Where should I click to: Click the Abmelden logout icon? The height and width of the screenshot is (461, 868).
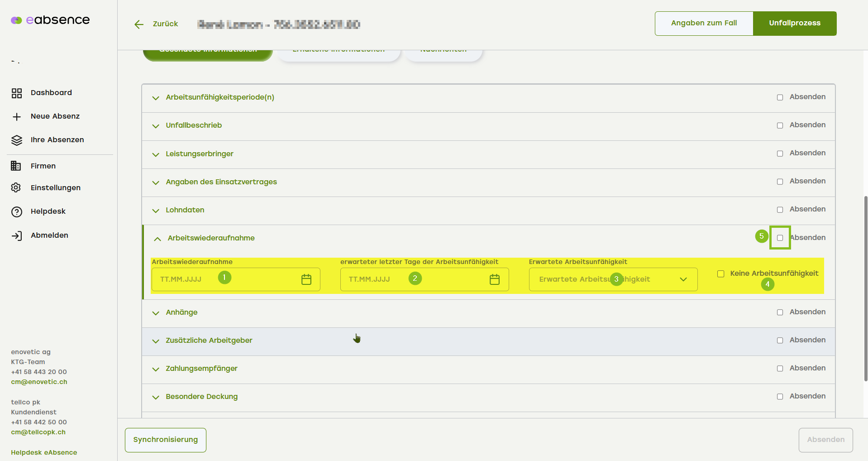(x=17, y=236)
